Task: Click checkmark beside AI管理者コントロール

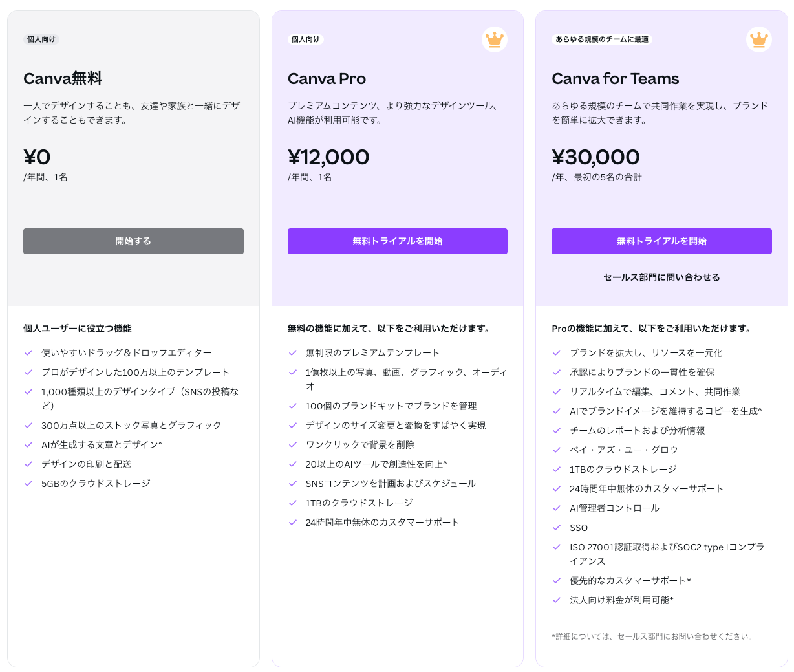Action: tap(557, 508)
